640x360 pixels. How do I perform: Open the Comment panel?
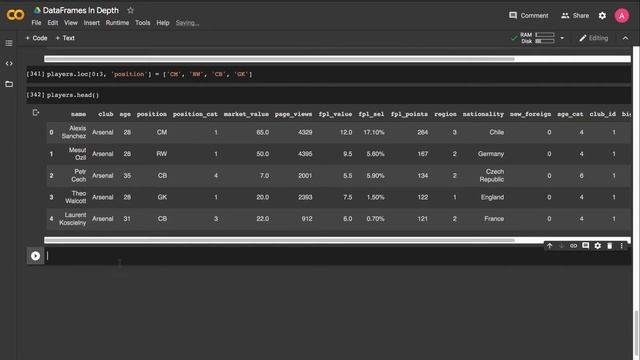(x=528, y=16)
